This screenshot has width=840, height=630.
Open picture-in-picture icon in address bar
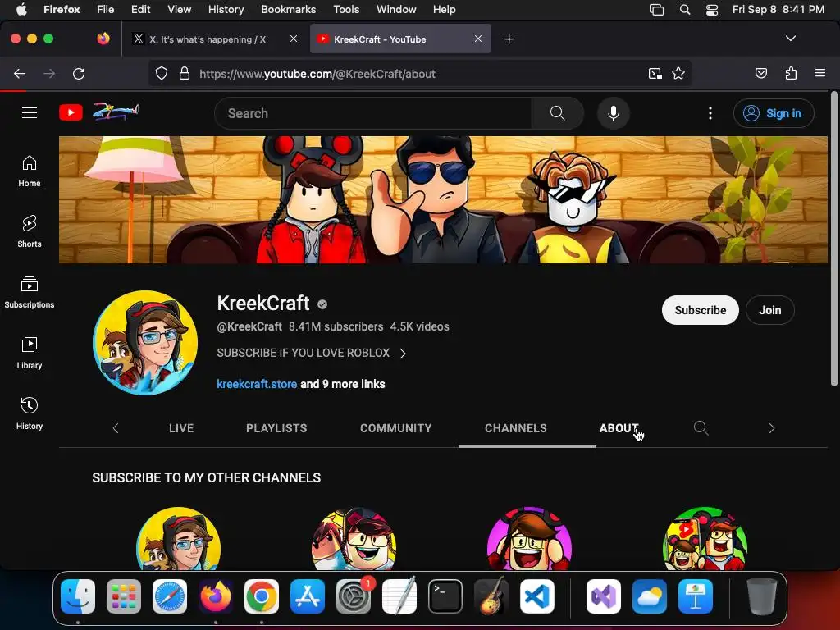tap(655, 73)
